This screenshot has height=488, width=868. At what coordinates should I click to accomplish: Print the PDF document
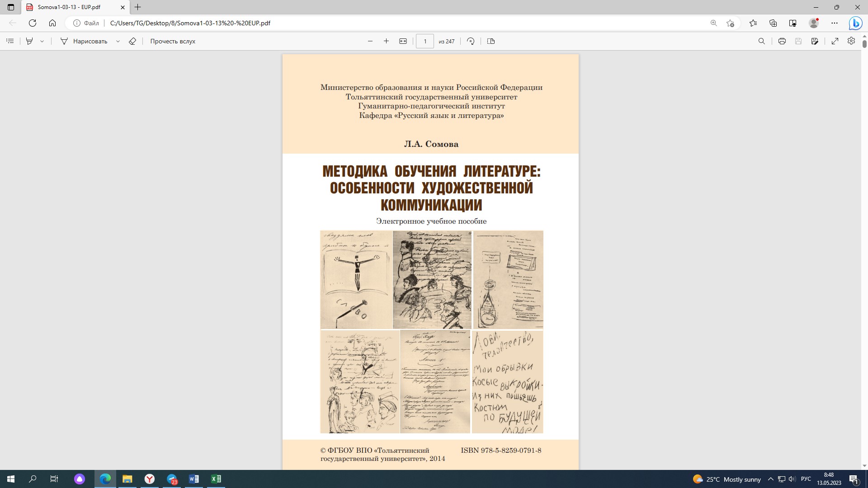[782, 41]
